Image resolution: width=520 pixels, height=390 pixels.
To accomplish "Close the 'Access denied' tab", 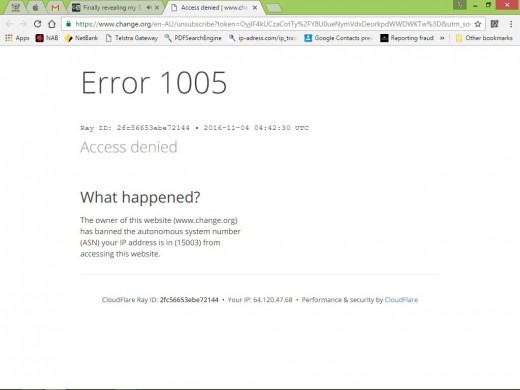I will click(255, 7).
